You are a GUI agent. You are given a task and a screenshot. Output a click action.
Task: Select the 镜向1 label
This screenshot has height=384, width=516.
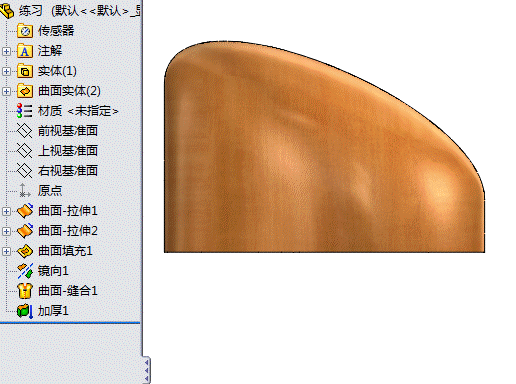[x=53, y=271]
